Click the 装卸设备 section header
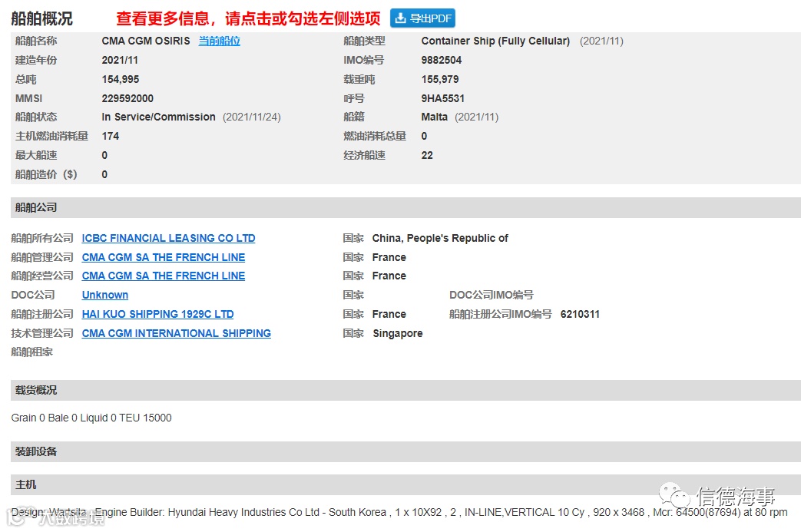 click(x=405, y=452)
